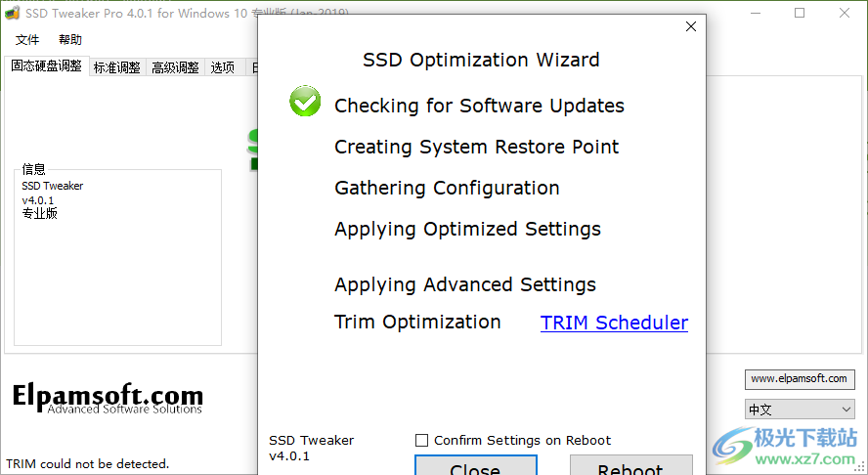Screen dimensions: 868x475
Task: Open the TRIM Scheduler link
Action: click(x=615, y=323)
